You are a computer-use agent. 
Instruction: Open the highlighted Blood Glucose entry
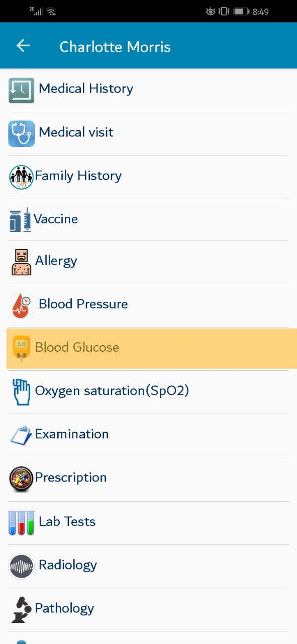tap(152, 349)
